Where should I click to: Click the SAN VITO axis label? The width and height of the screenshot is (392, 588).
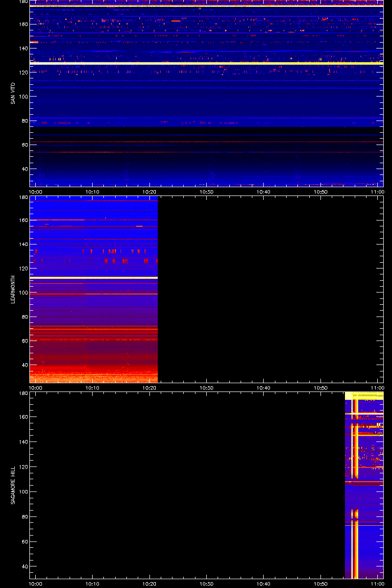(x=13, y=93)
